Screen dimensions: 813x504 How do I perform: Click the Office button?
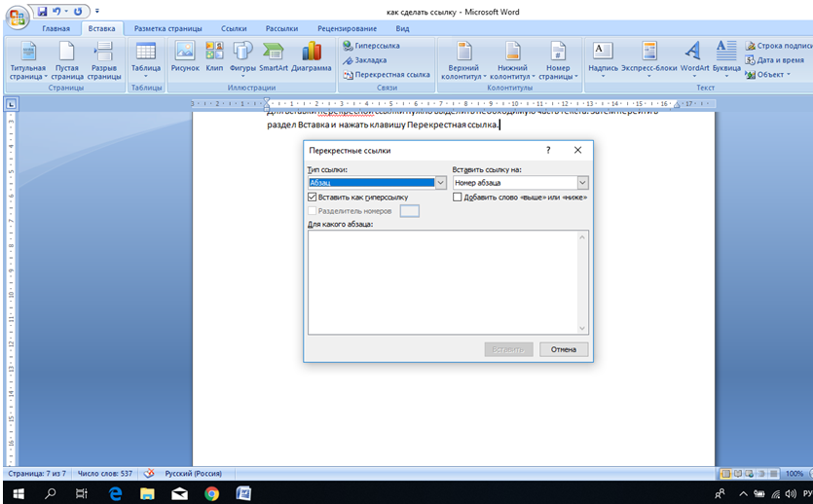[18, 17]
